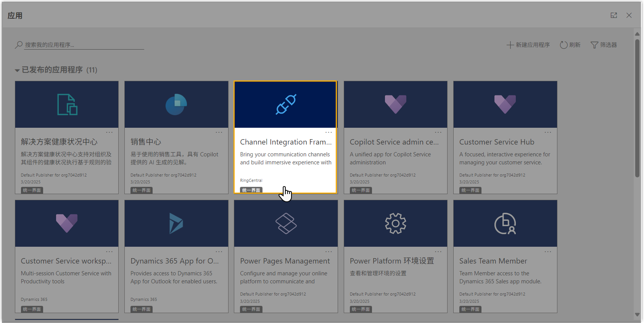Click the Sales Team Member icon

505,223
